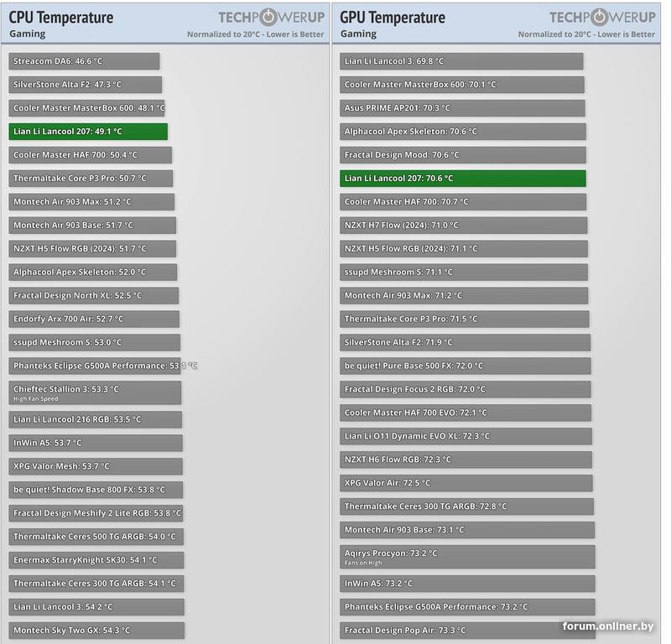Click the 'Thermaltake Ceres 300 TG ARGB: 54.1 °C' bar
Image resolution: width=671 pixels, height=644 pixels.
click(96, 584)
